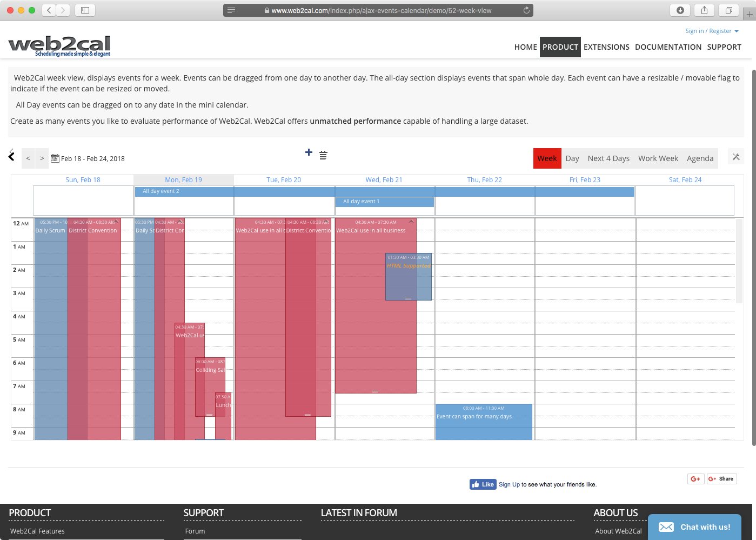Click the Facebook Sign Up link
Viewport: 756px width, 540px height.
pyautogui.click(x=509, y=485)
